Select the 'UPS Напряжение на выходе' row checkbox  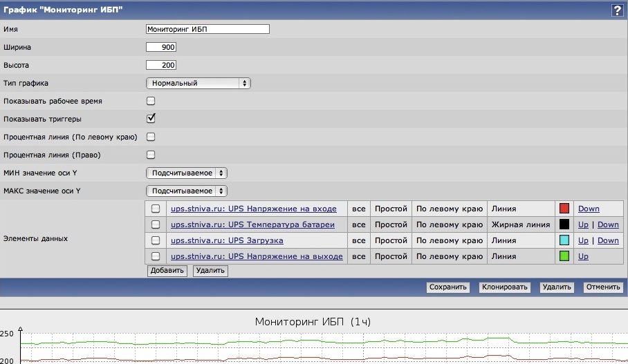[156, 256]
